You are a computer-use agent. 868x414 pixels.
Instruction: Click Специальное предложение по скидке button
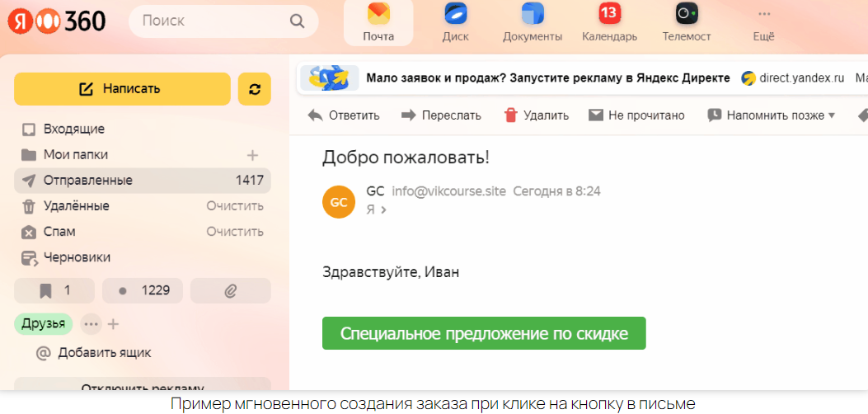[484, 333]
